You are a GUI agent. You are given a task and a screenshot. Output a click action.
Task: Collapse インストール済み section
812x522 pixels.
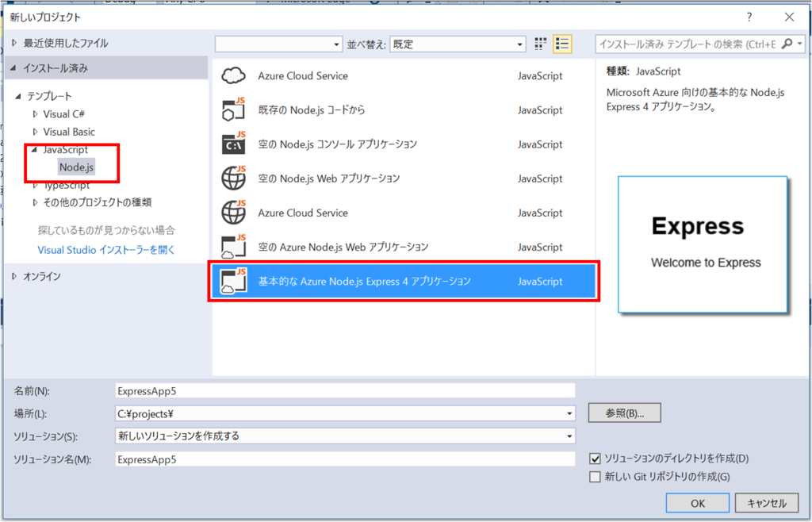tap(13, 68)
